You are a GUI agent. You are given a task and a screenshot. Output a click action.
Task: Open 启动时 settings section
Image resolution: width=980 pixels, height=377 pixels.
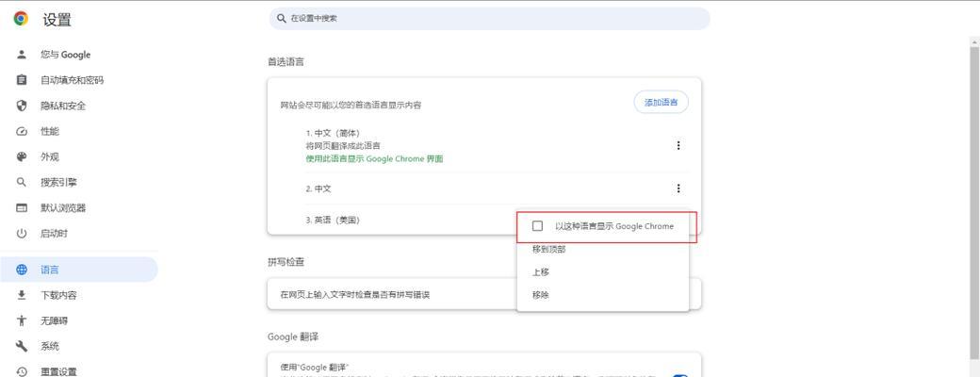click(54, 233)
